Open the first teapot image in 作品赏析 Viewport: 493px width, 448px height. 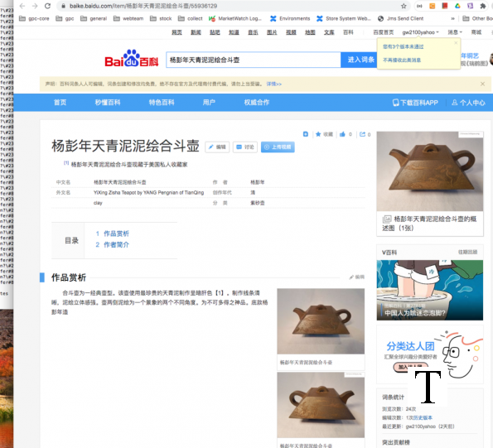[x=321, y=321]
